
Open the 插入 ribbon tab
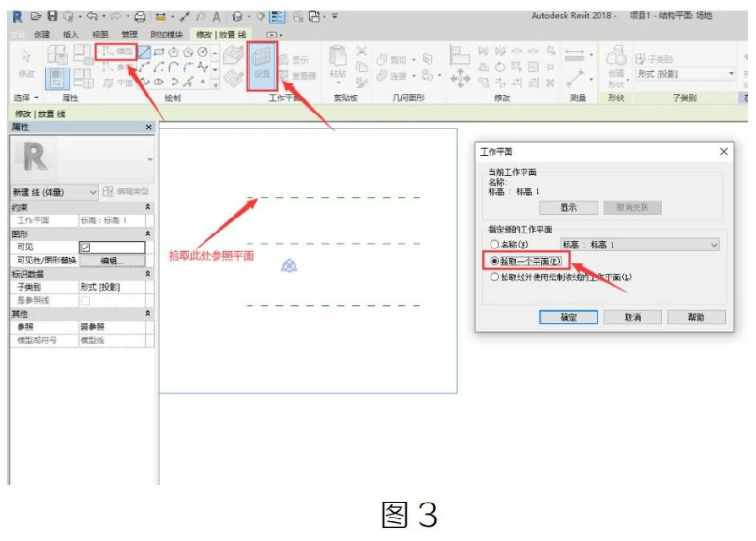[x=70, y=35]
